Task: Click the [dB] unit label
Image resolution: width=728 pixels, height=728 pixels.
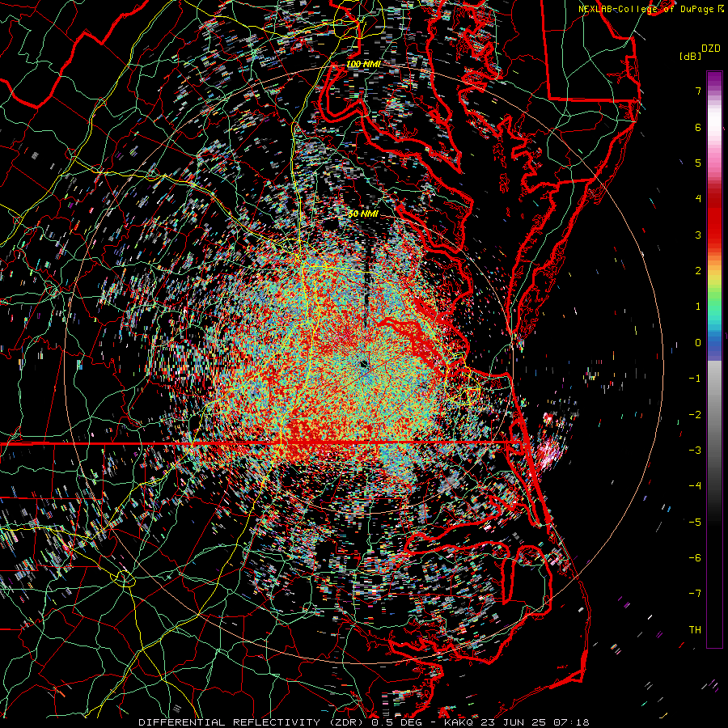Action: click(690, 57)
